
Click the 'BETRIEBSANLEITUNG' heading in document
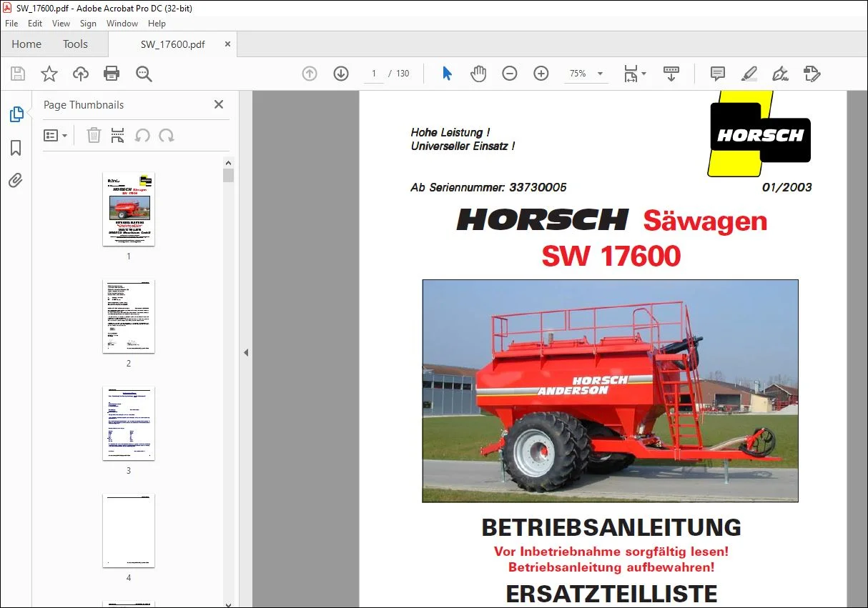[611, 527]
